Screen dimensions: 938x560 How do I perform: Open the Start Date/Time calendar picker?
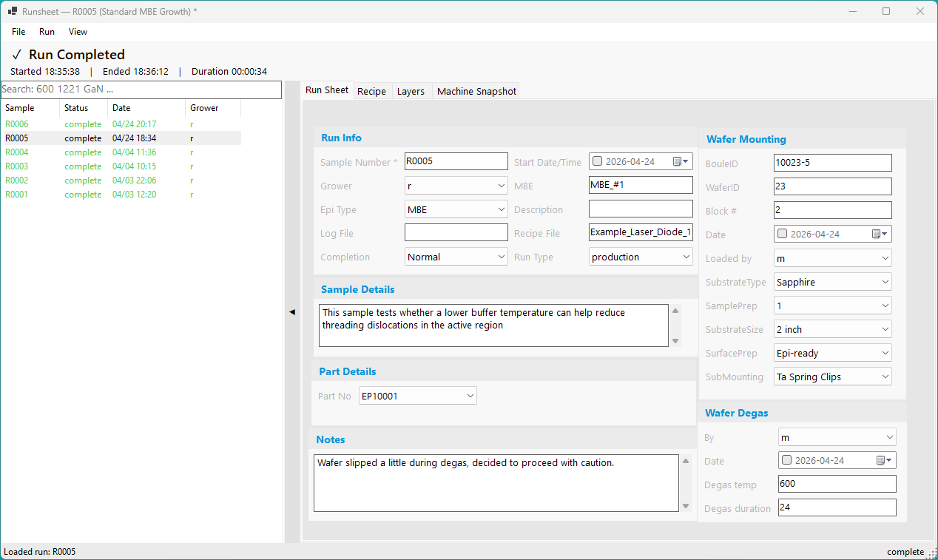pos(681,161)
